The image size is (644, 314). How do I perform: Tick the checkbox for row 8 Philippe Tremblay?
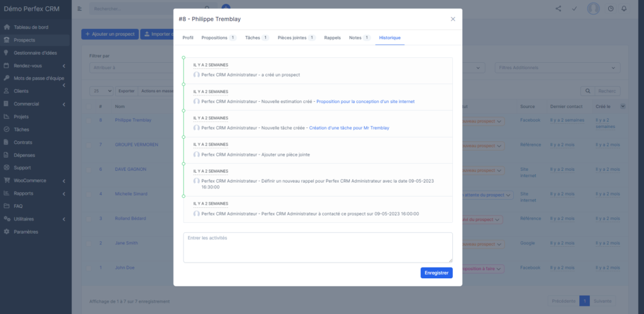(89, 121)
